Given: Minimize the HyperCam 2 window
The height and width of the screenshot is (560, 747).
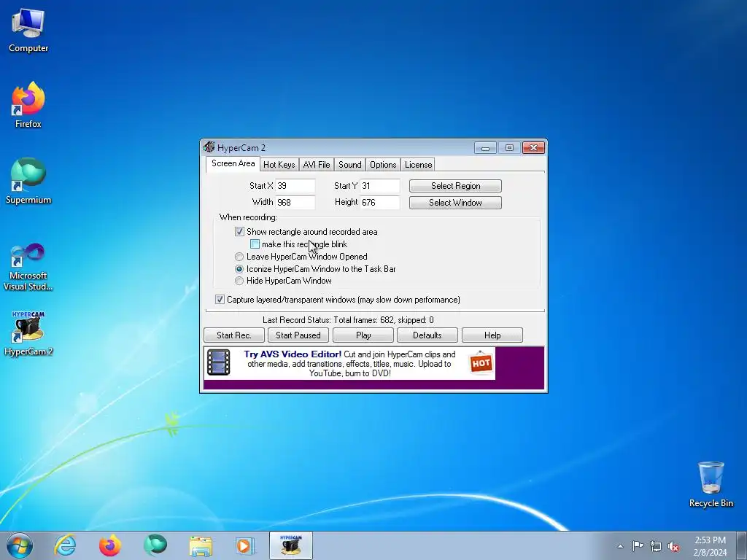Looking at the screenshot, I should (485, 148).
